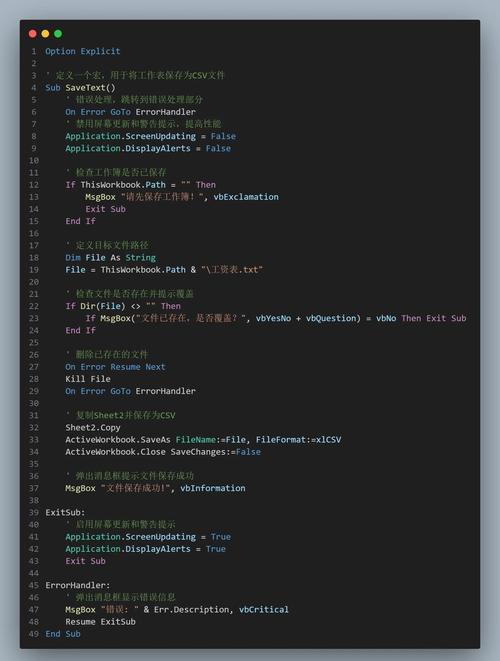Click line number 1 in the gutter
Image resolution: width=500 pixels, height=661 pixels.
(33, 51)
